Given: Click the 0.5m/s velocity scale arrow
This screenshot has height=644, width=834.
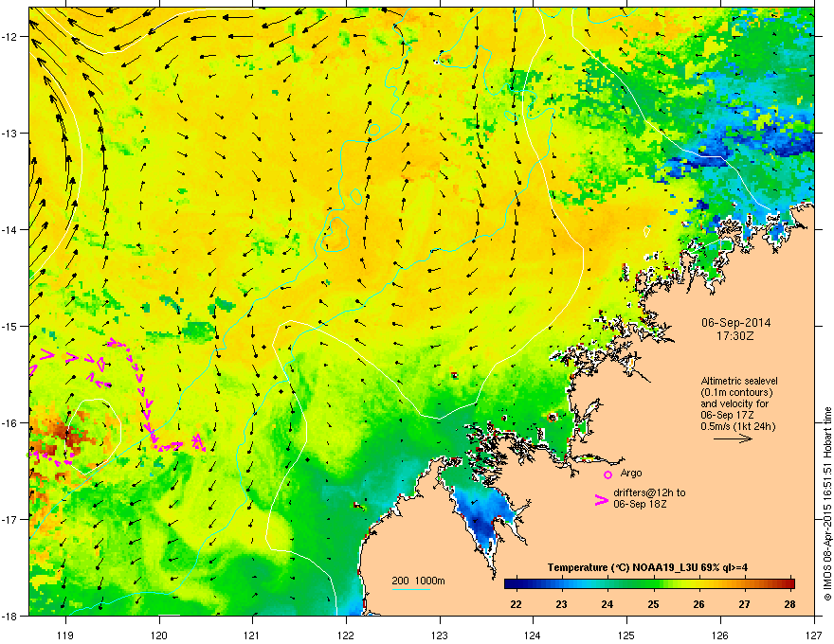Looking at the screenshot, I should [x=733, y=438].
